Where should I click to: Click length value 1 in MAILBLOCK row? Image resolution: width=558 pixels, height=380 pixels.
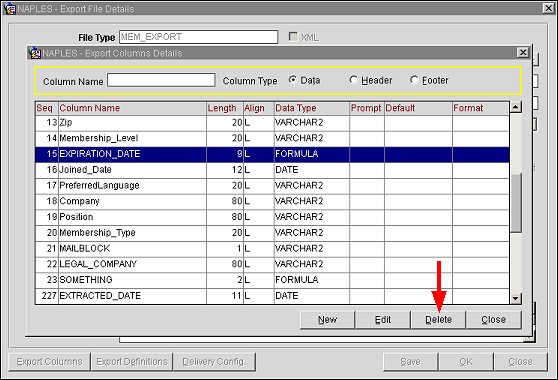click(x=239, y=249)
